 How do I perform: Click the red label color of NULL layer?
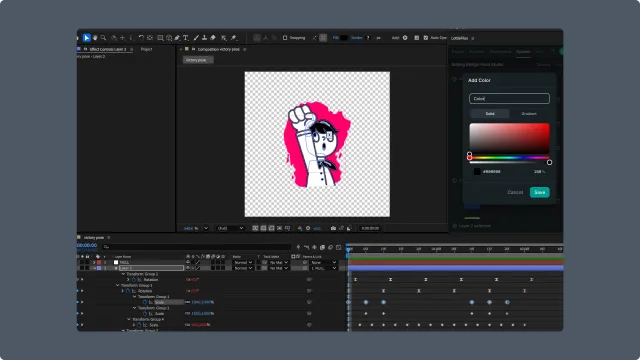[x=99, y=262]
